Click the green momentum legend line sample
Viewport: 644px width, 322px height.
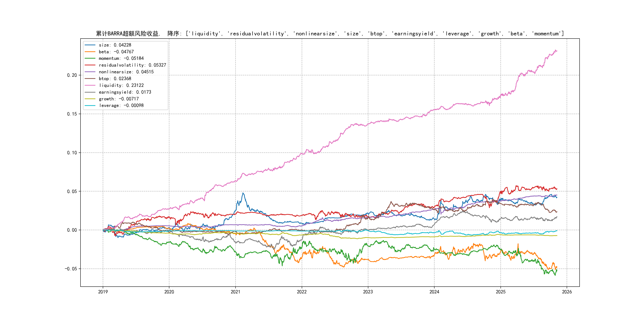90,58
